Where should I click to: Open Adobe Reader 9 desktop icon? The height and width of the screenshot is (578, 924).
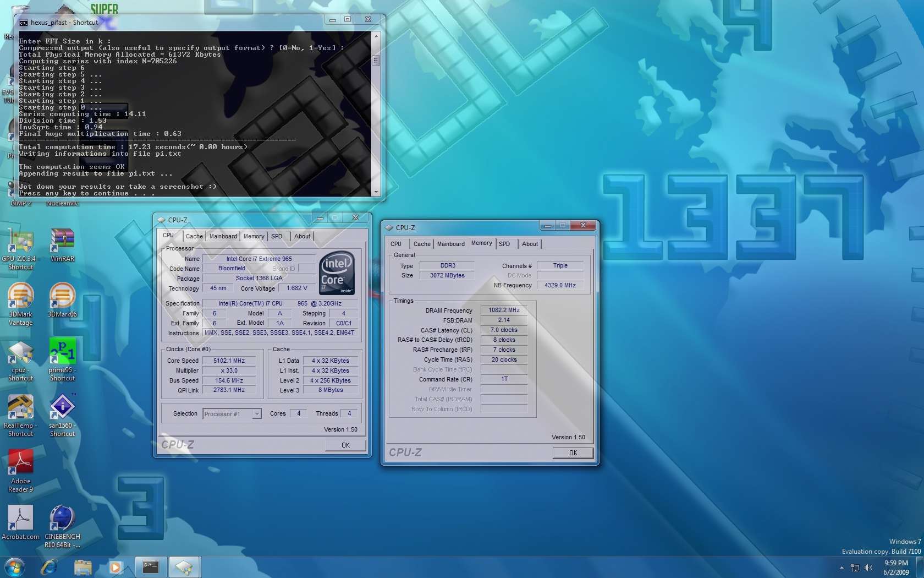20,471
